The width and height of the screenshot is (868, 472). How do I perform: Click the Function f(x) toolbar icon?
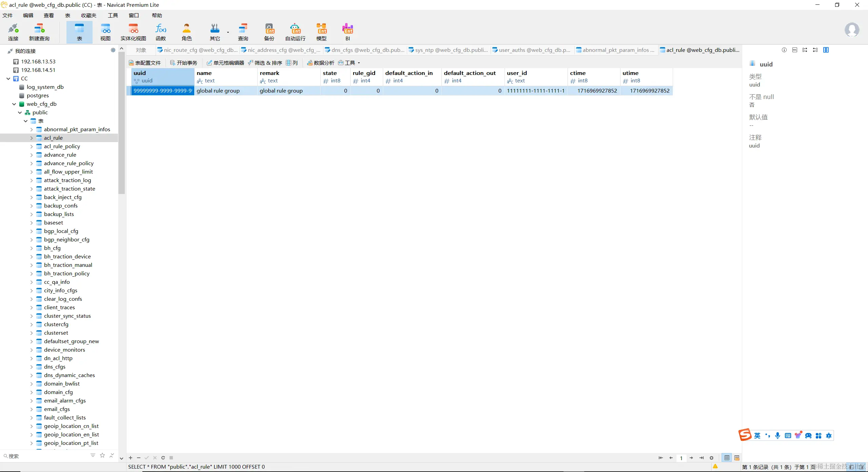161,32
